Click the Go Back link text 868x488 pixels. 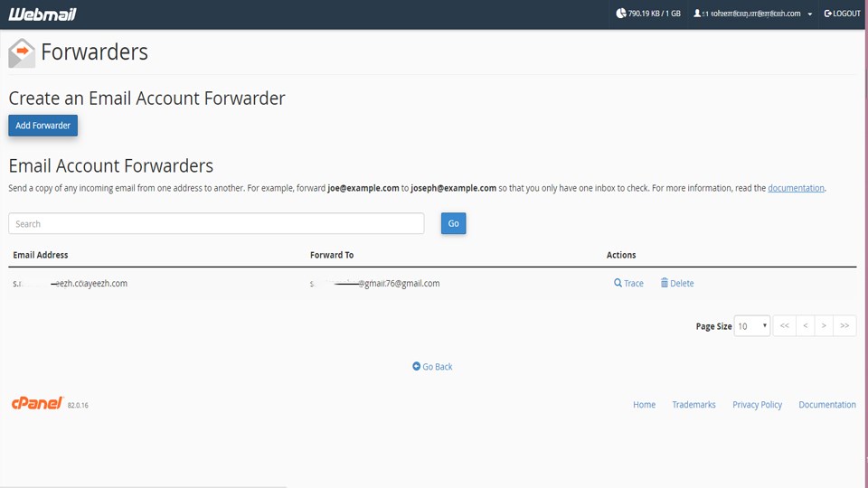click(438, 367)
